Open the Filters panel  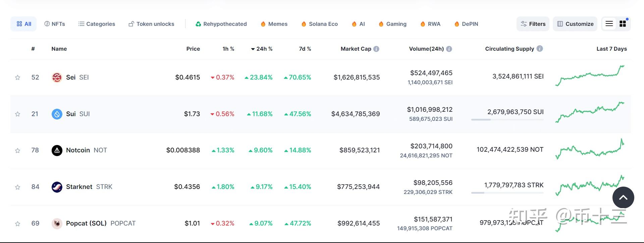[533, 24]
